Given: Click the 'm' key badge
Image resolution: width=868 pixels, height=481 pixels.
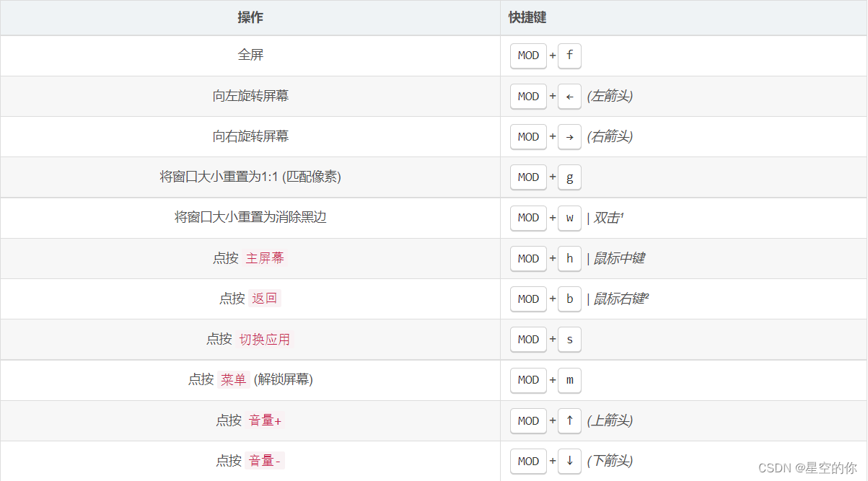Looking at the screenshot, I should click(569, 380).
